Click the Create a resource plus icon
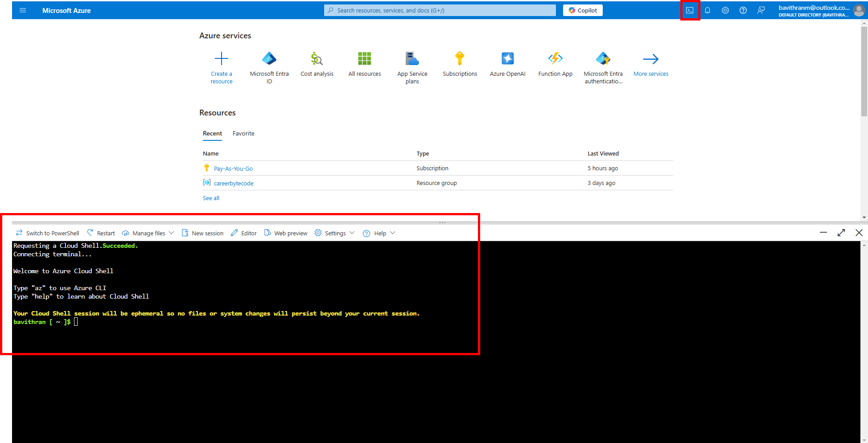 pyautogui.click(x=222, y=58)
